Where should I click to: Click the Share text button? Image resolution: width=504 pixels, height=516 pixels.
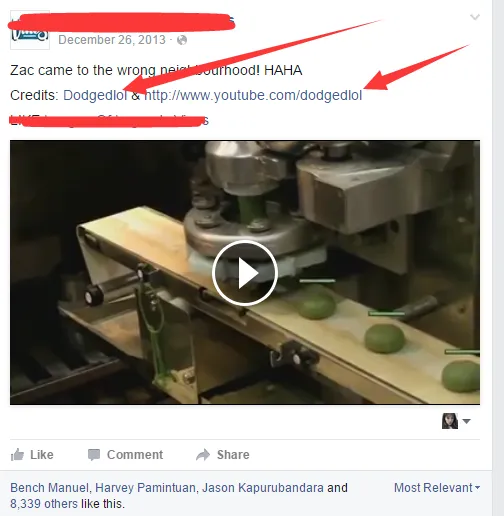[233, 455]
